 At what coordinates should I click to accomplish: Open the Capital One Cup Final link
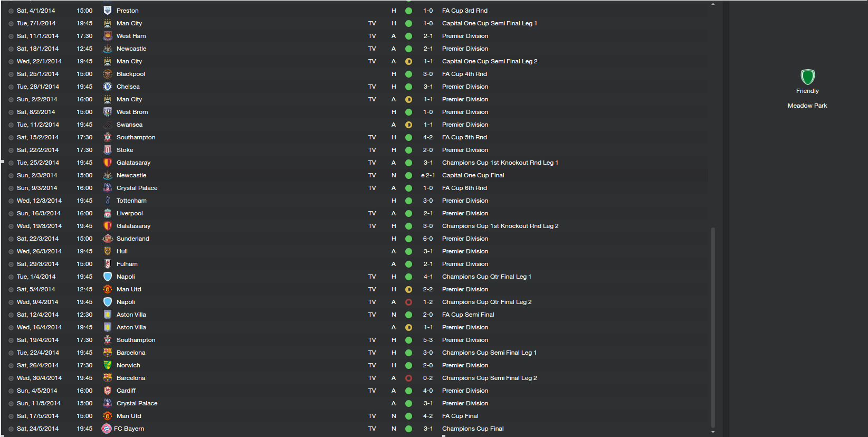473,175
